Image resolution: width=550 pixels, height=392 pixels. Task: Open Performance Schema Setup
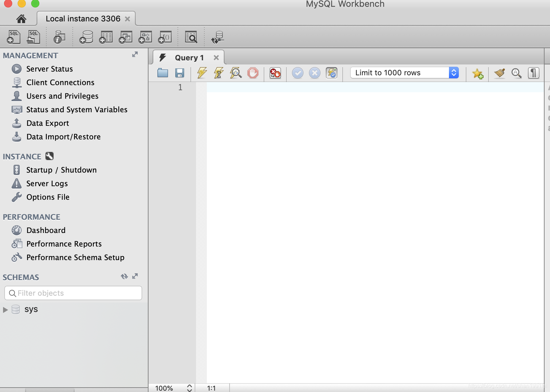tap(75, 257)
